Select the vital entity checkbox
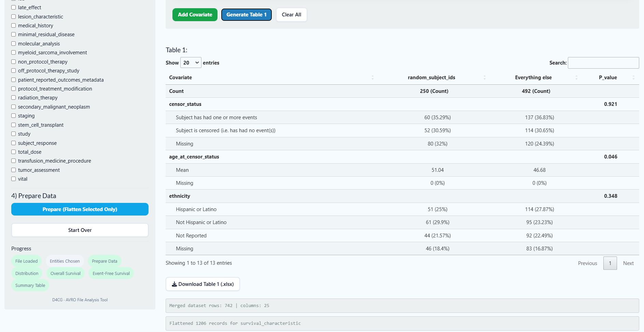 (14, 179)
